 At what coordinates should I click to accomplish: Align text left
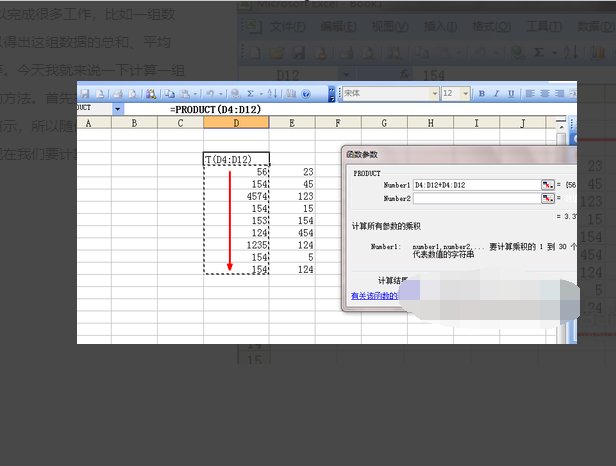530,94
